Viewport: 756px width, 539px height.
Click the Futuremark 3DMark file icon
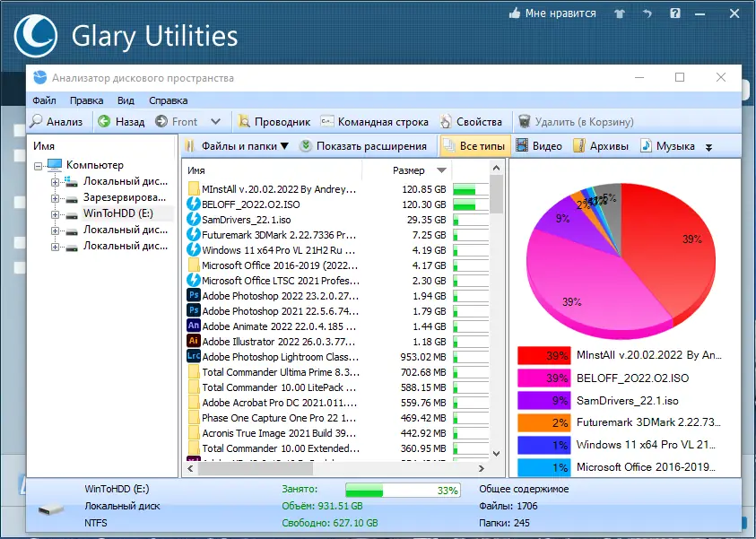(x=194, y=235)
